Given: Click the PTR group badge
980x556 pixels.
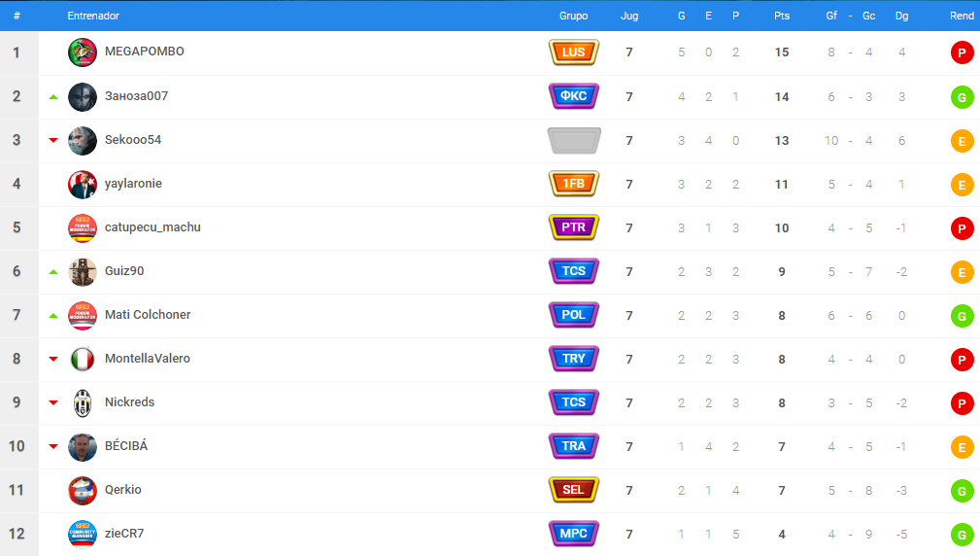Looking at the screenshot, I should click(574, 227).
